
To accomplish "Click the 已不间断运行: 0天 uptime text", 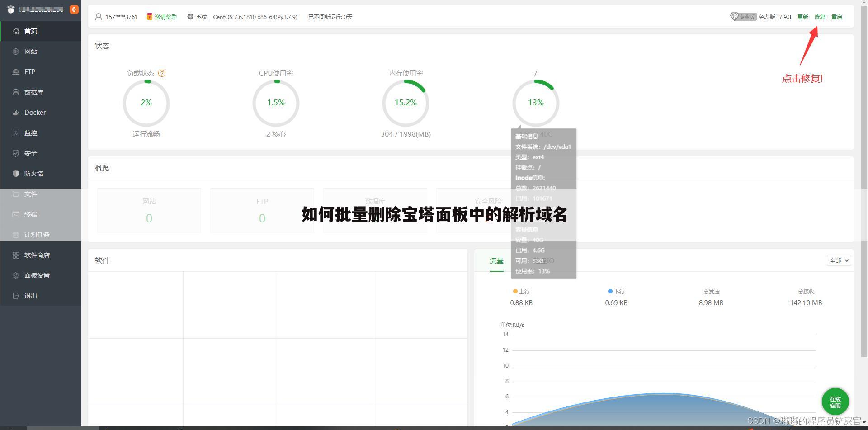I will click(330, 17).
